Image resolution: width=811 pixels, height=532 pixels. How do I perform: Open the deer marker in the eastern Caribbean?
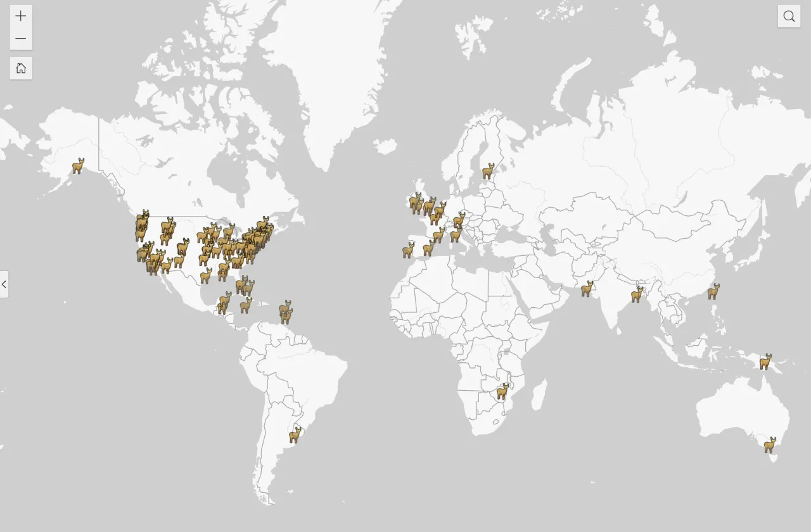pyautogui.click(x=285, y=310)
